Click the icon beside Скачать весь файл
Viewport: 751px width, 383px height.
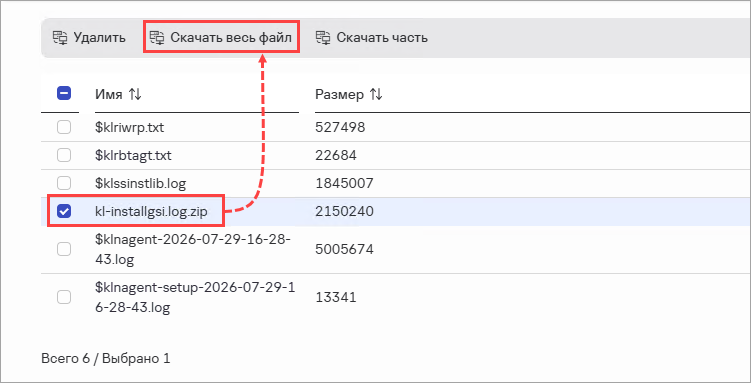tap(157, 38)
